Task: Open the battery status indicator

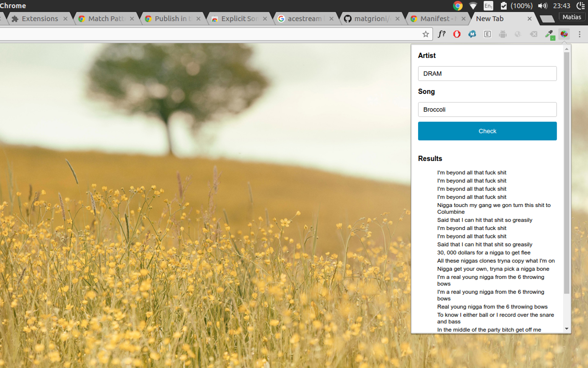Action: 516,6
